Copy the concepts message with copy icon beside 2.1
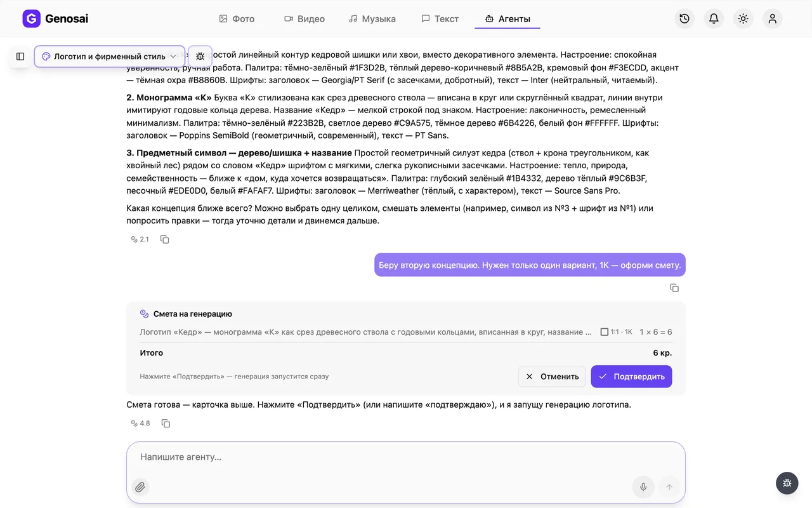The height and width of the screenshot is (508, 812). click(x=165, y=239)
